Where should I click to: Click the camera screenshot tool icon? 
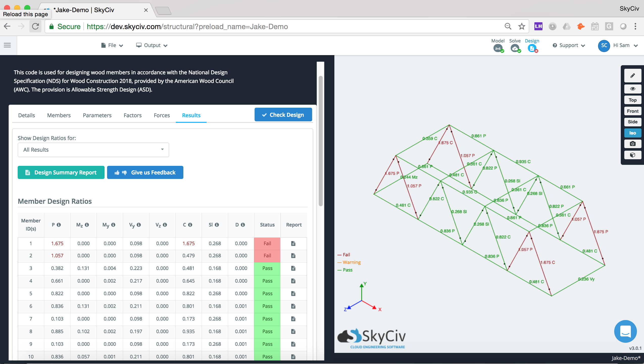coord(633,144)
